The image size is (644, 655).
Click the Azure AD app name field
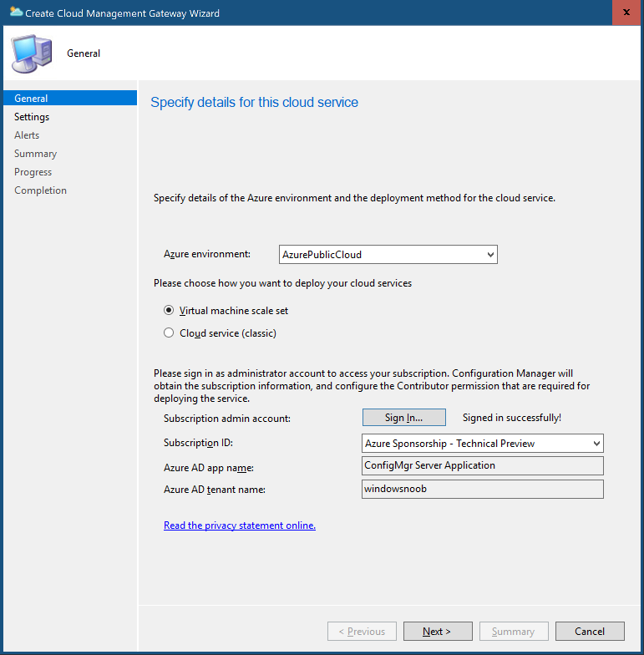(x=483, y=466)
